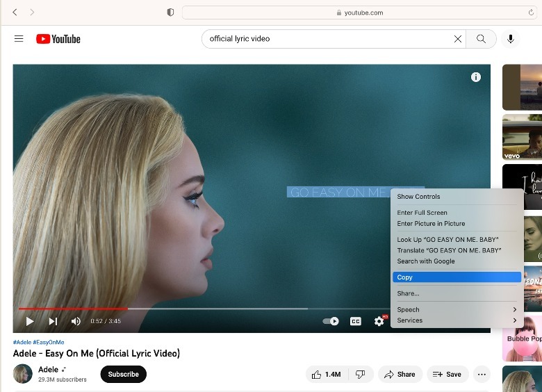Open the #Adele hashtag link

point(22,342)
